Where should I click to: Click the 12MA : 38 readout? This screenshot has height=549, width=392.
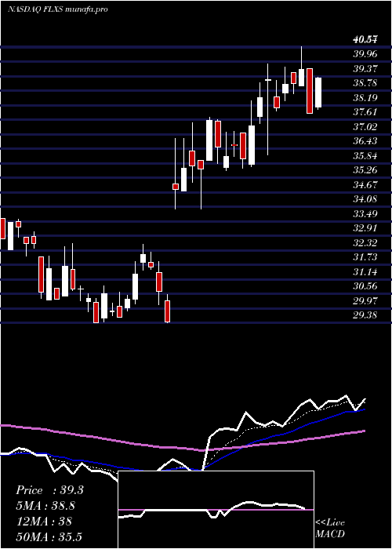[x=44, y=522]
